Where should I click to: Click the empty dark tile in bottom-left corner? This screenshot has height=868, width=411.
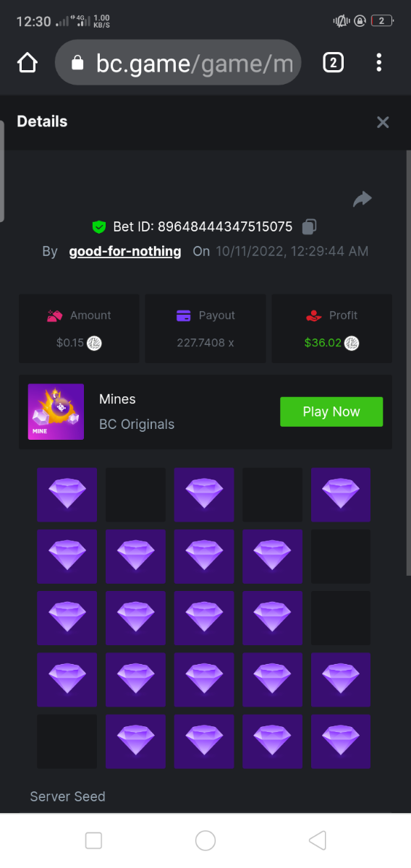point(67,741)
